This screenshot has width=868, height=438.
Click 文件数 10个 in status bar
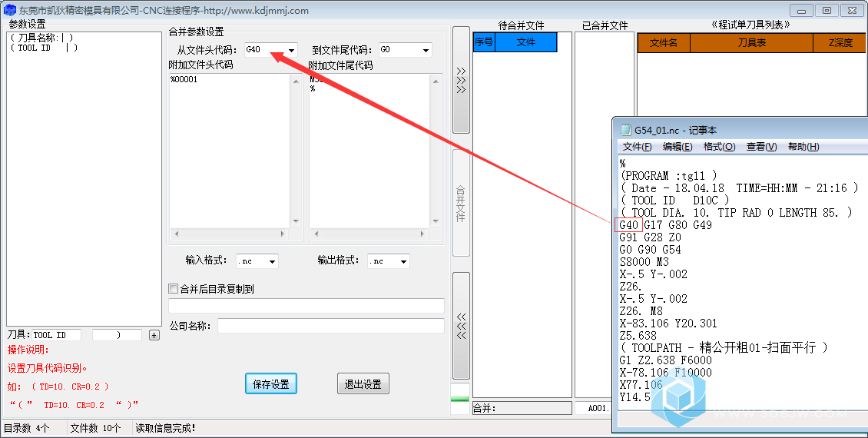95,428
